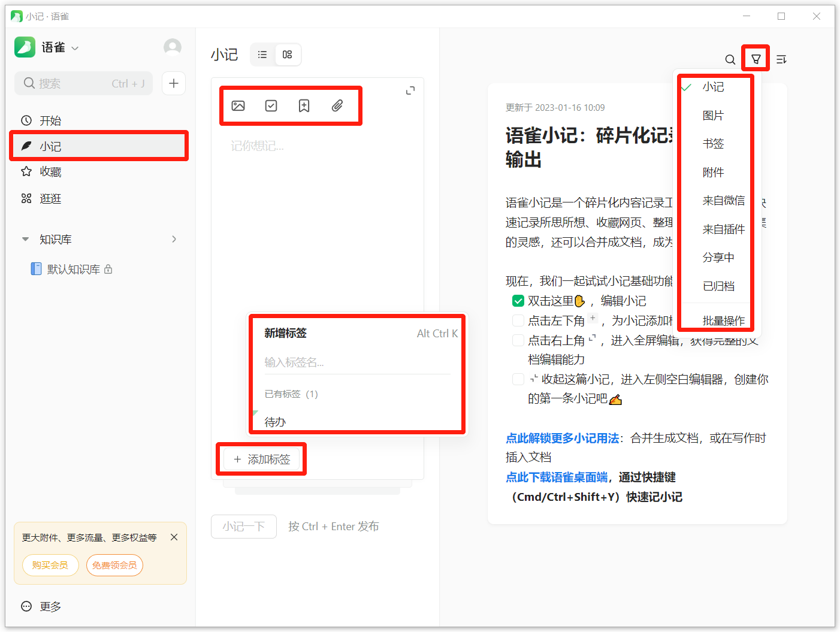This screenshot has width=840, height=632.
Task: Select existing tag 待办
Action: [275, 422]
